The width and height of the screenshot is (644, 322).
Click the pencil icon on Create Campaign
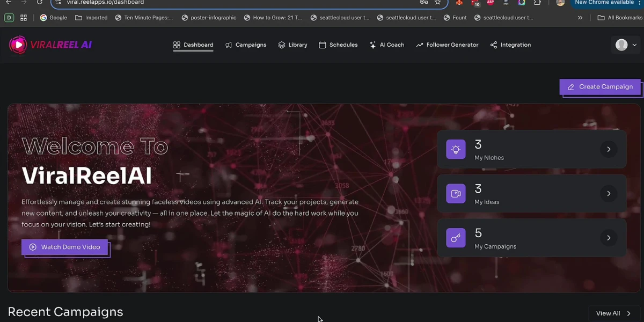click(x=571, y=87)
